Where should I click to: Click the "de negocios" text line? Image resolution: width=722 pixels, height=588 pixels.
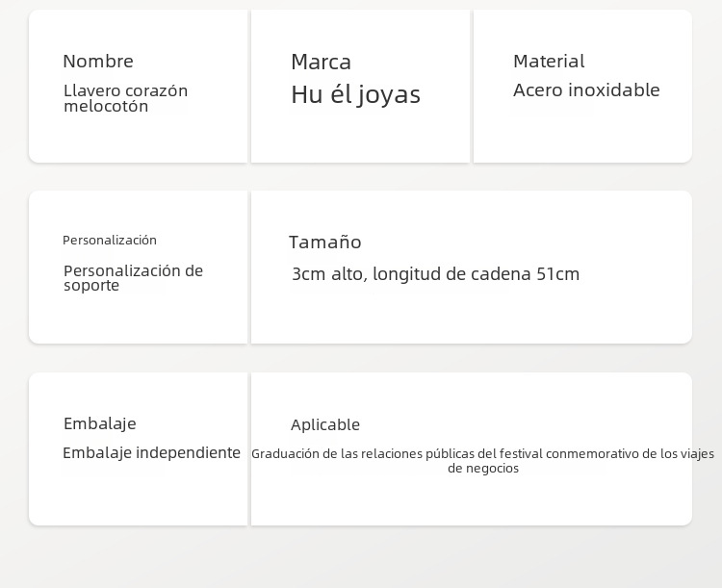483,469
